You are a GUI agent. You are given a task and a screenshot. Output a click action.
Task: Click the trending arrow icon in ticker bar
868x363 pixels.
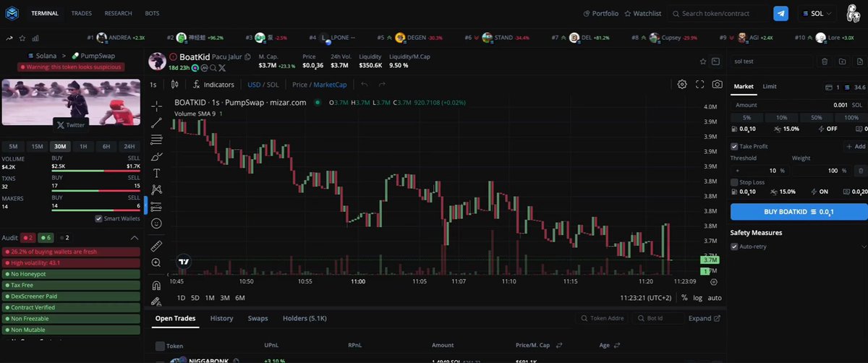click(x=10, y=38)
